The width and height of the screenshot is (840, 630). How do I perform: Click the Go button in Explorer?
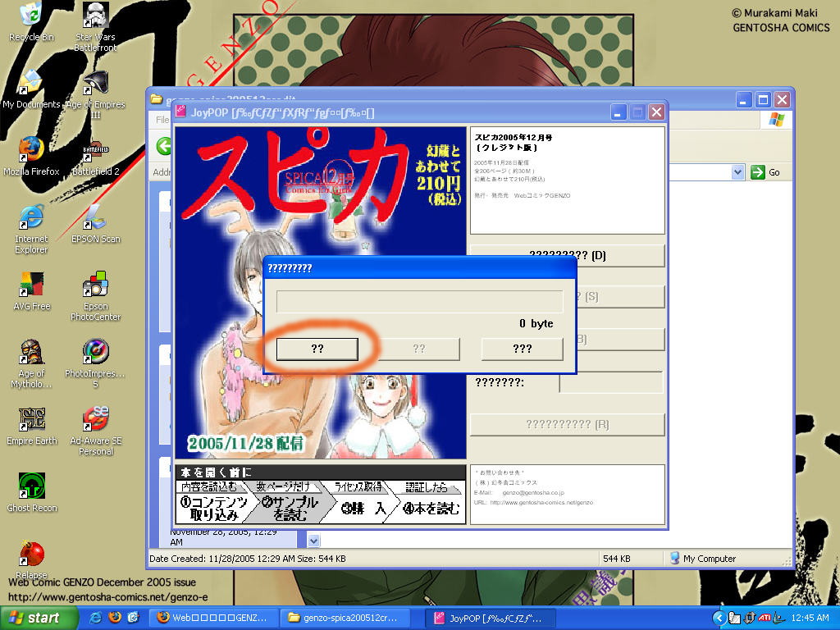(x=766, y=172)
